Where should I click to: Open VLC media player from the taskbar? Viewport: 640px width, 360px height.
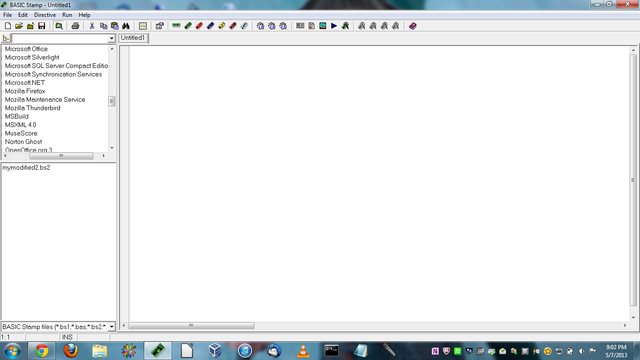pyautogui.click(x=303, y=351)
